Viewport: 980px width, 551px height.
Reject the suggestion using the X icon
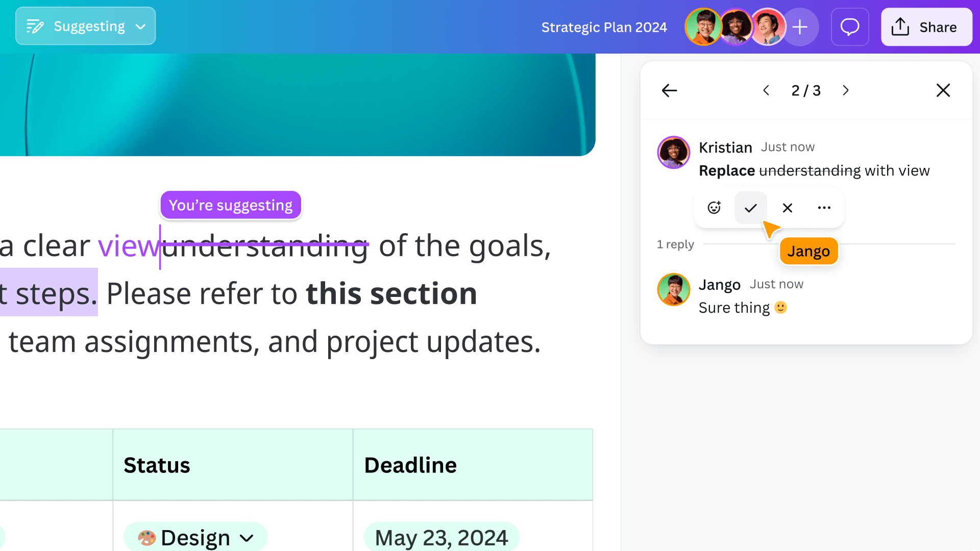point(787,208)
